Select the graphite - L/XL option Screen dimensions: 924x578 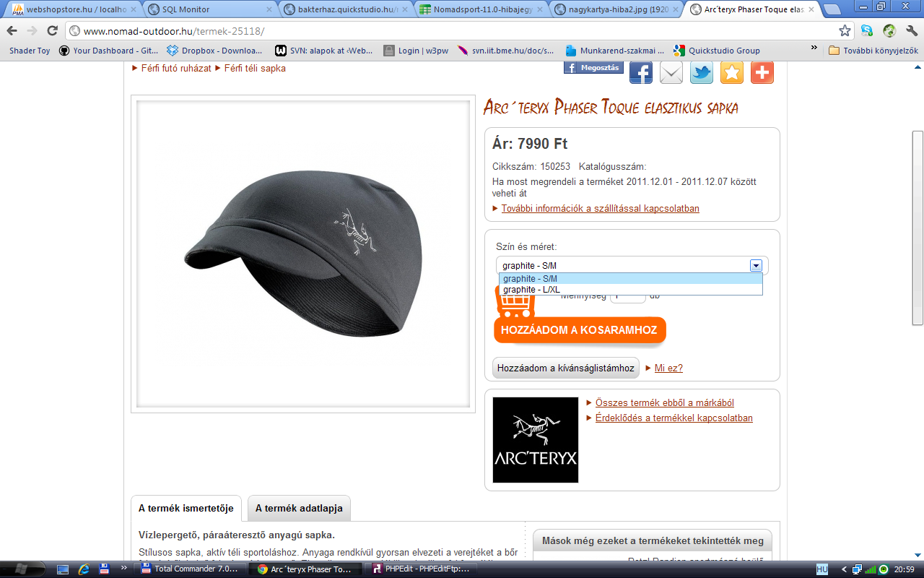tap(531, 290)
